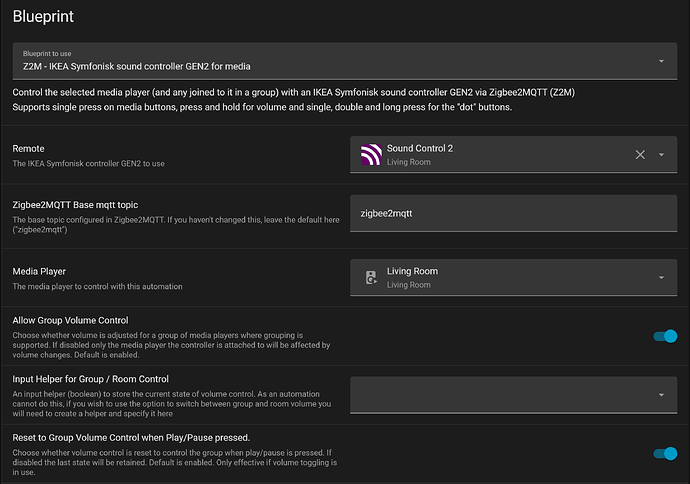The image size is (690, 484).
Task: Click the blueprint description starting 'Control the selected media player'
Action: click(294, 92)
